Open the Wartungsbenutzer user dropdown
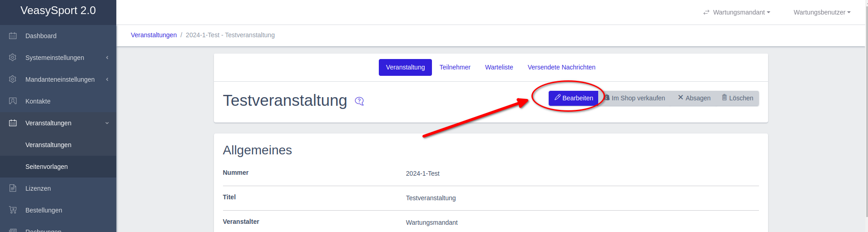This screenshot has height=232, width=868. tap(822, 12)
